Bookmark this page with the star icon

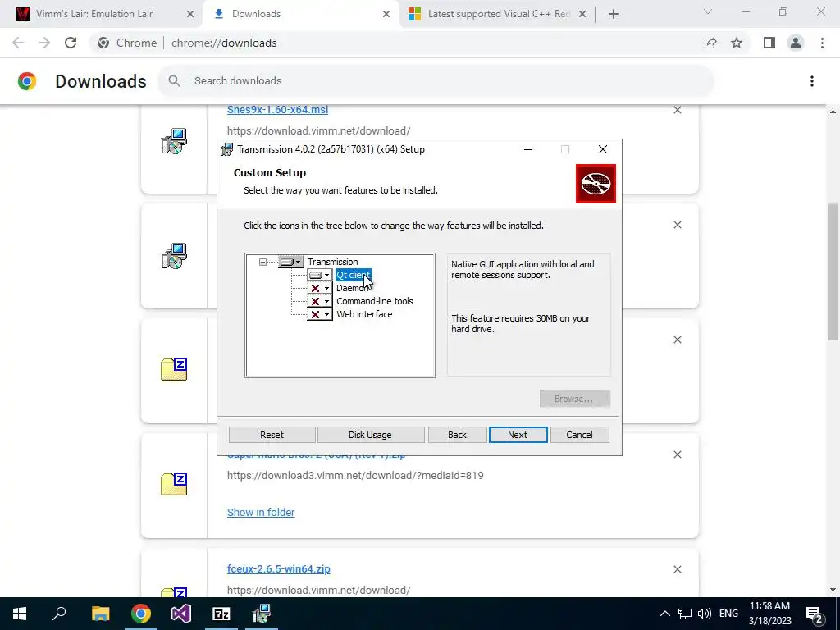pos(737,43)
